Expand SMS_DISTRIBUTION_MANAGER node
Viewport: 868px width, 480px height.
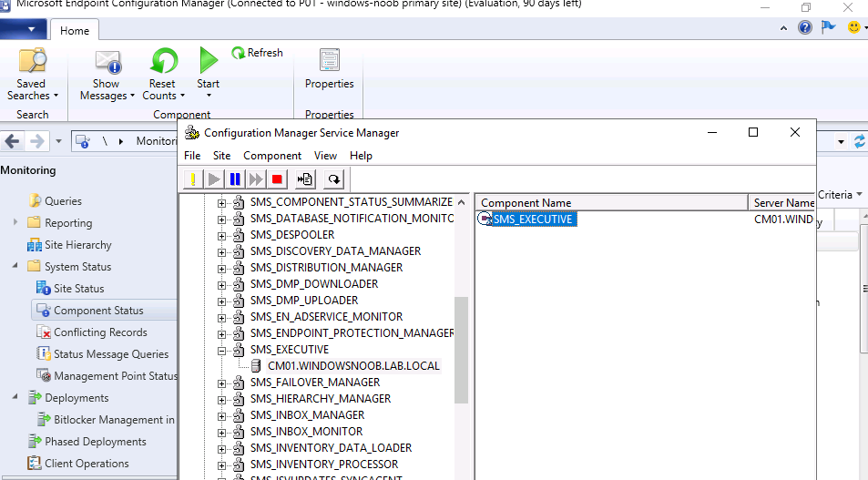[221, 269]
